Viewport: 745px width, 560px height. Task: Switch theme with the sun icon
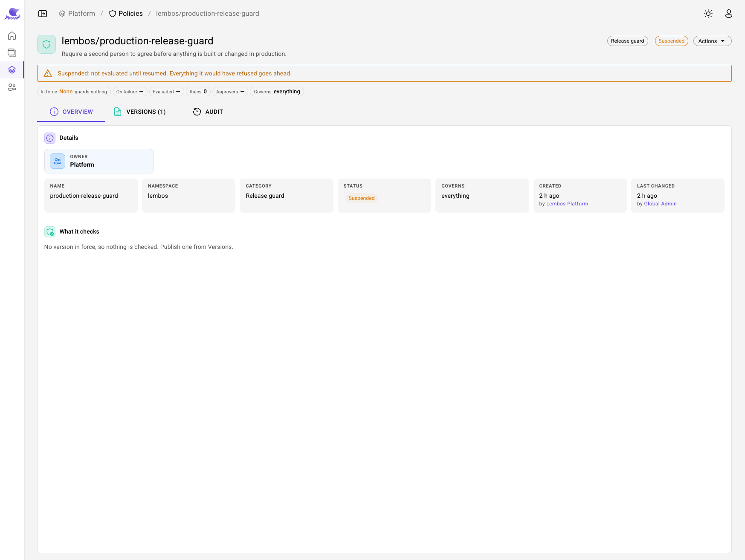tap(708, 14)
